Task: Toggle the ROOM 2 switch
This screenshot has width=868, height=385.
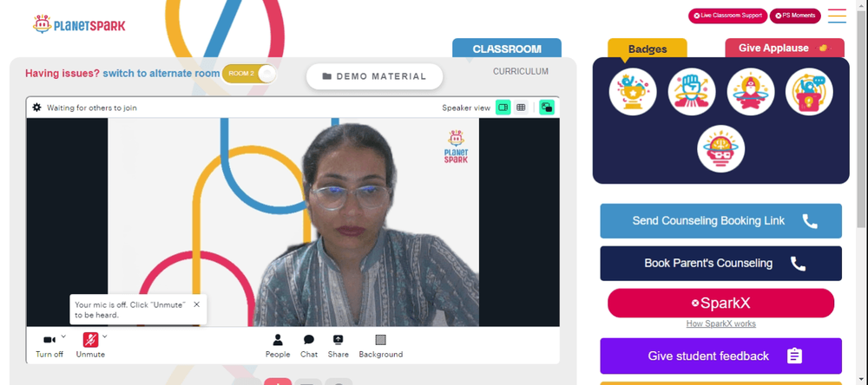Action: (x=248, y=74)
